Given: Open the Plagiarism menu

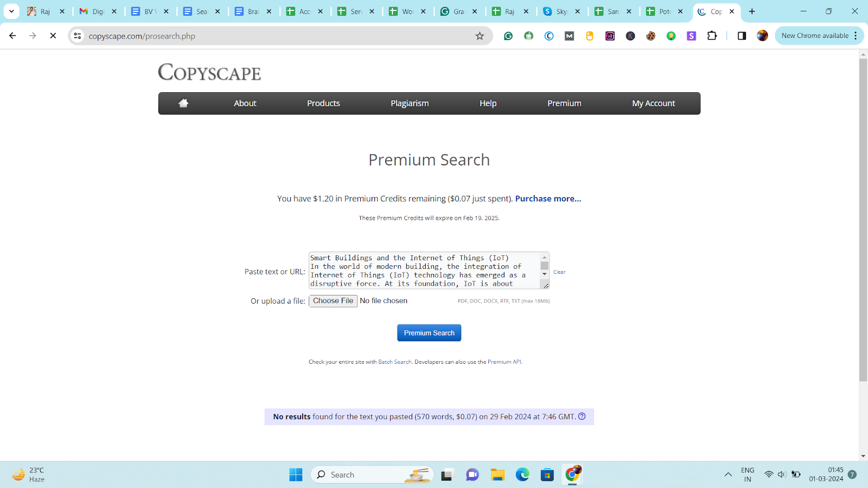Looking at the screenshot, I should tap(410, 103).
